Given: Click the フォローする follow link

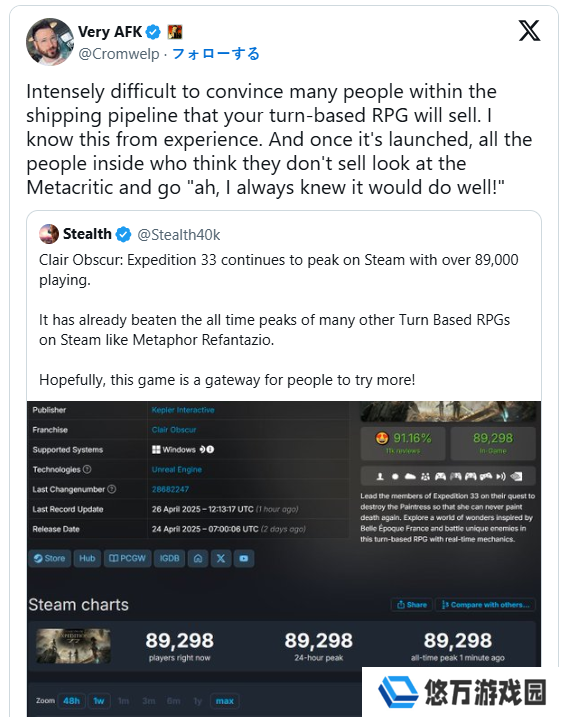Looking at the screenshot, I should coord(216,54).
